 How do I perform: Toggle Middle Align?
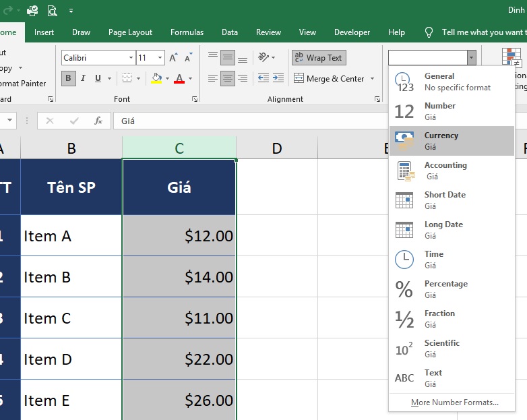coord(228,57)
